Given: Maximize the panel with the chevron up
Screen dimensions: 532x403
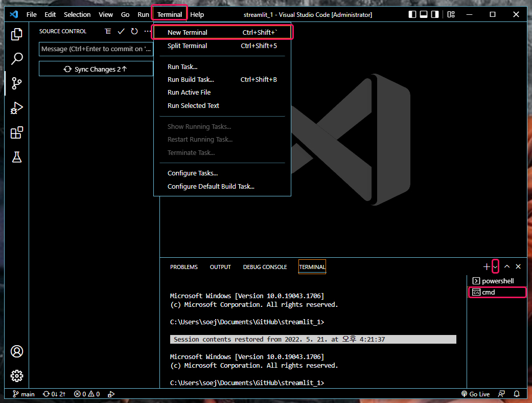Looking at the screenshot, I should pyautogui.click(x=507, y=266).
